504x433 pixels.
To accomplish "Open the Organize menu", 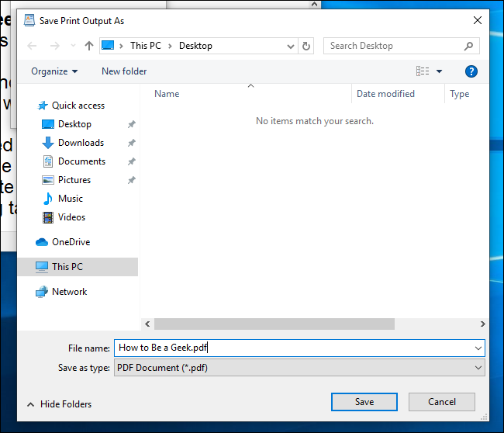I will (x=54, y=71).
